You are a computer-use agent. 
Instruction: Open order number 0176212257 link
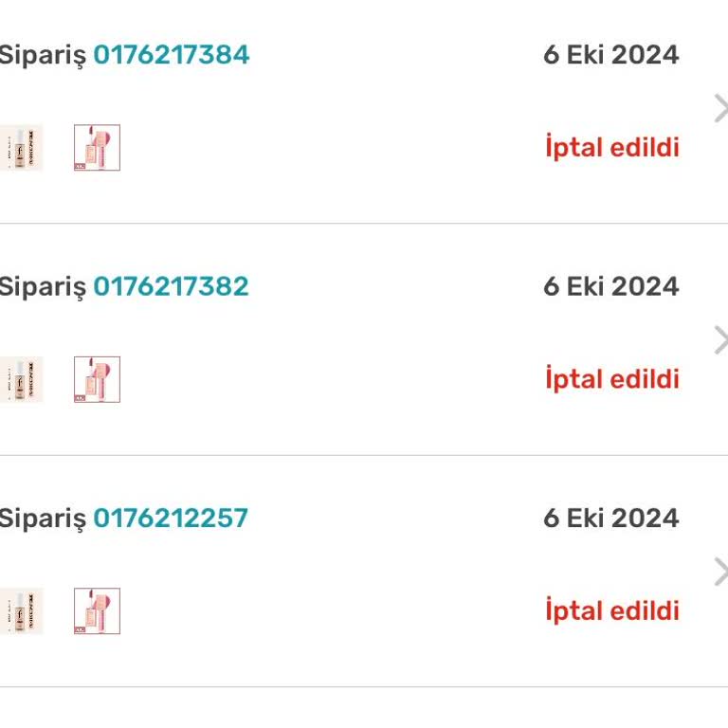coord(171,518)
